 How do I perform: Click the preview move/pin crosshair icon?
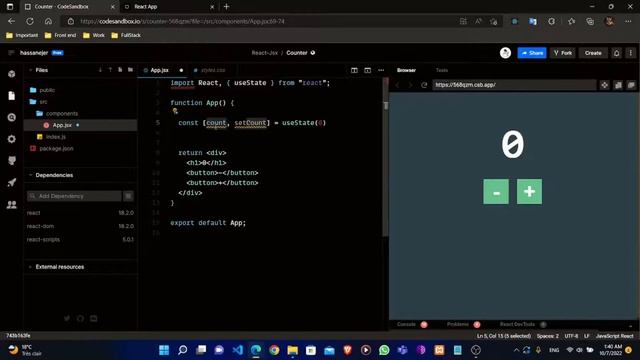click(x=604, y=85)
